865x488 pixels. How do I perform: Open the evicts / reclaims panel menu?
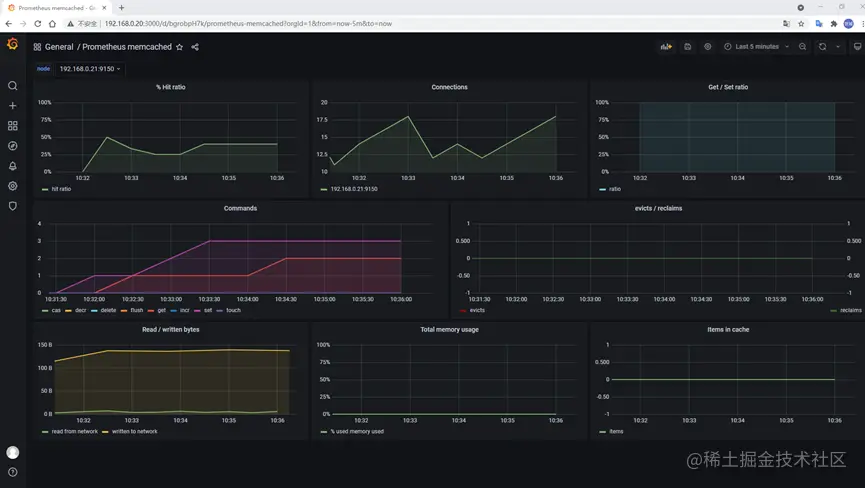coord(658,208)
